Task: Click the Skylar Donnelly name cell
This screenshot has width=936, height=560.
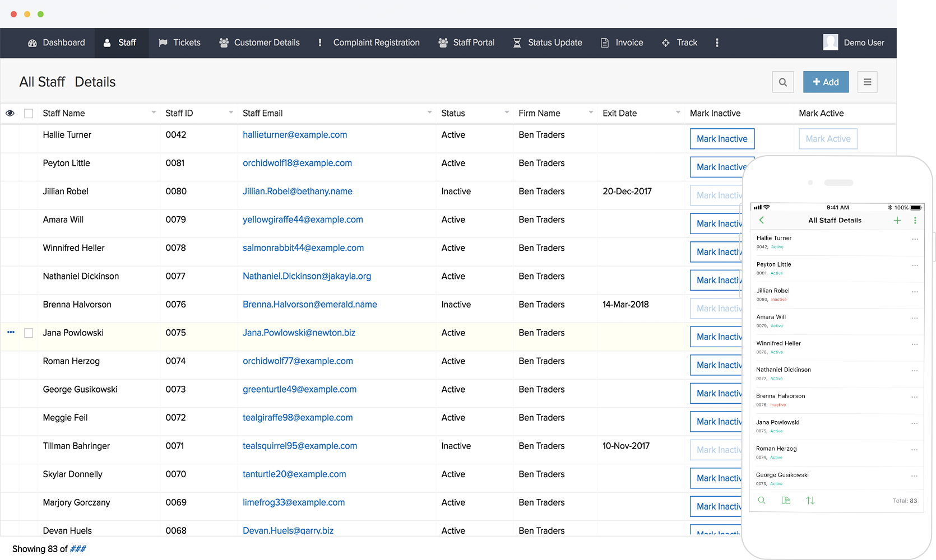Action: pyautogui.click(x=73, y=474)
